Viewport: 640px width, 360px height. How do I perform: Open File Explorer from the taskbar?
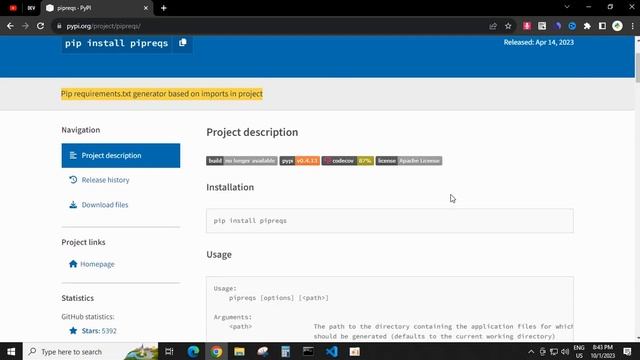click(239, 351)
